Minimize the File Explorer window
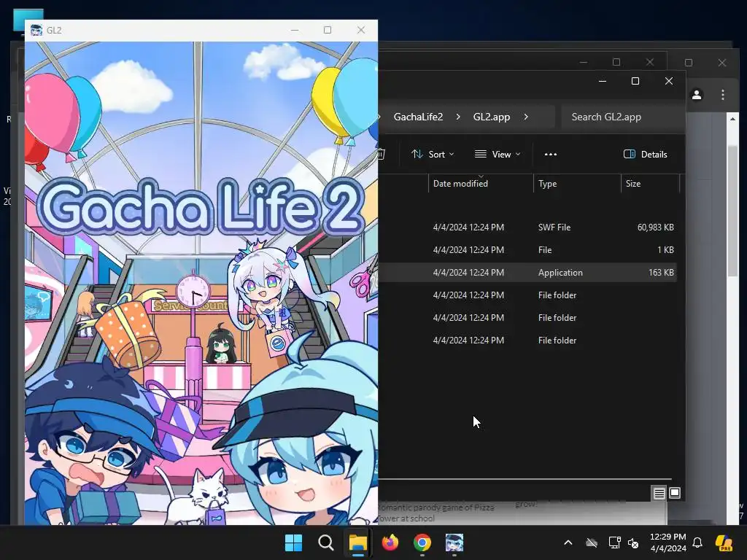This screenshot has width=747, height=560. coord(602,81)
